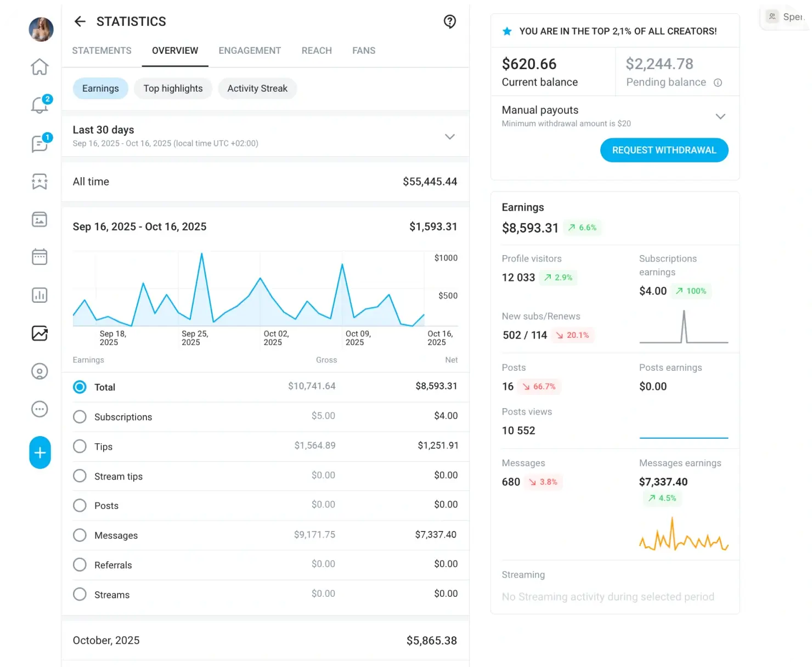Open the home feed icon in sidebar
Image resolution: width=812 pixels, height=667 pixels.
[x=40, y=67]
